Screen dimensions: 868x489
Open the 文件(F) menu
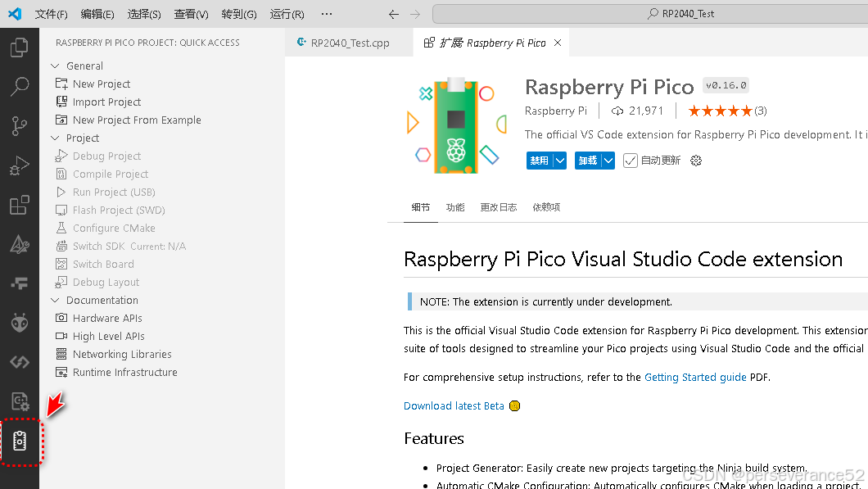coord(51,14)
